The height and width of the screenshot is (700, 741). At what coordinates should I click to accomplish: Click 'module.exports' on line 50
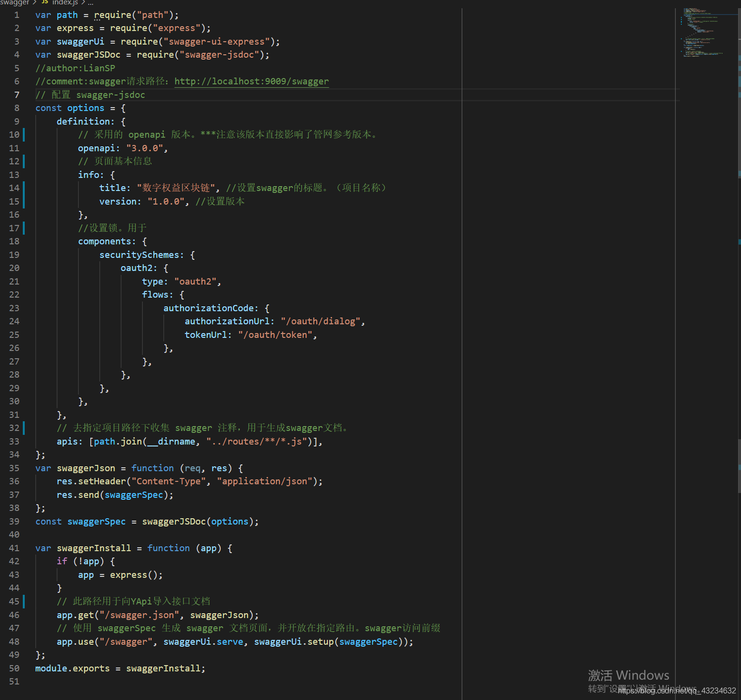pyautogui.click(x=73, y=668)
